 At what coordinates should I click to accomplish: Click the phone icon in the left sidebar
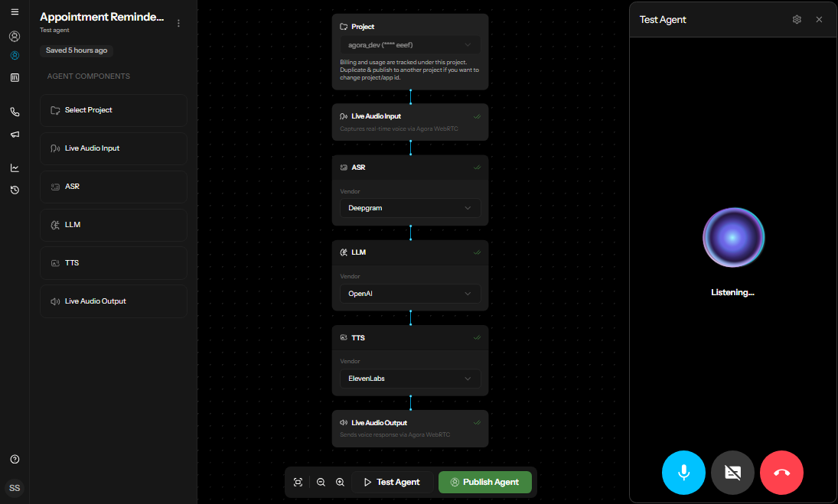point(15,112)
